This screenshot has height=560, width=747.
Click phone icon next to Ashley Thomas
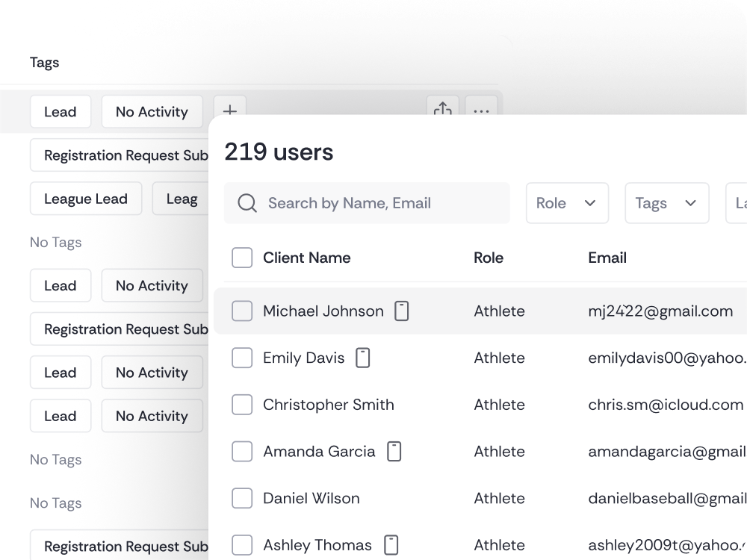tap(390, 545)
